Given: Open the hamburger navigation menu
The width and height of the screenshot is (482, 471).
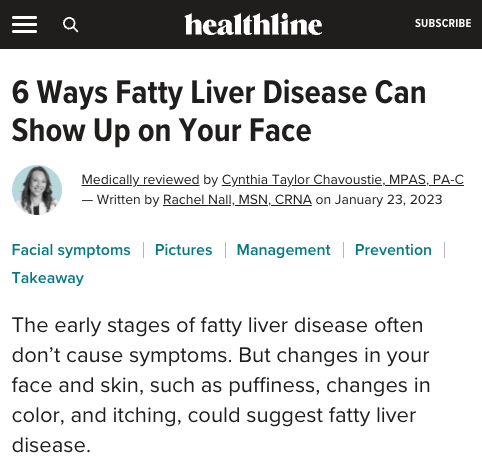Looking at the screenshot, I should [24, 24].
